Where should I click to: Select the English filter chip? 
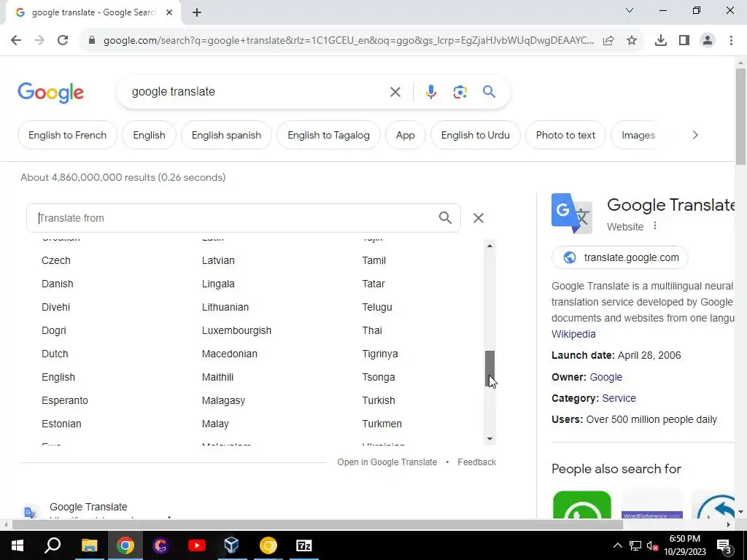tap(149, 135)
